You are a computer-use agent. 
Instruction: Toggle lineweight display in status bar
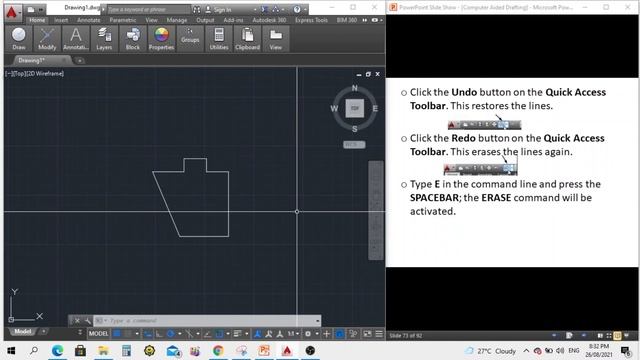237,334
